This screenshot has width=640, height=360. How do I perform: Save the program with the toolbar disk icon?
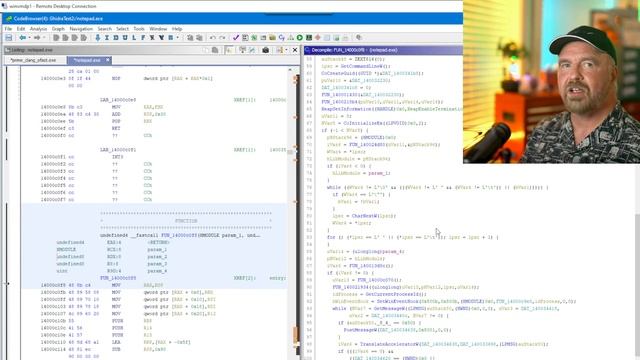pyautogui.click(x=9, y=38)
